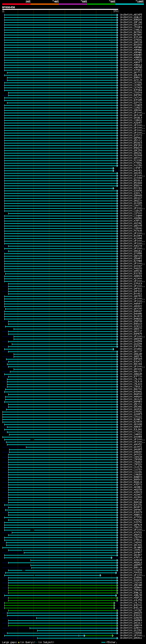Select the UniRef100_Q86LW9 label
146x644 pixels.
point(131,354)
